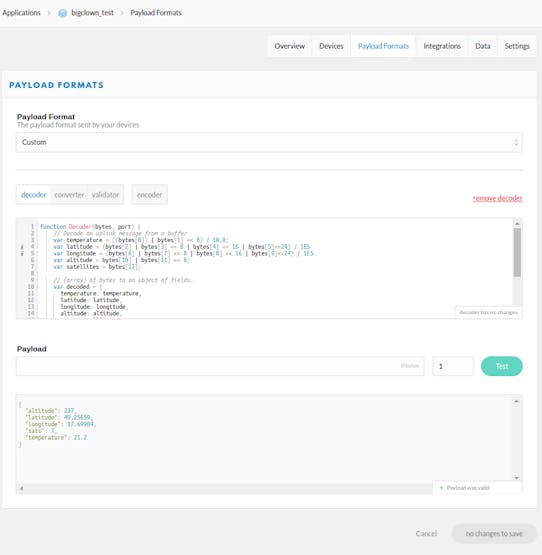Click output panel scroll left arrow
542x555 pixels.
[x=22, y=488]
